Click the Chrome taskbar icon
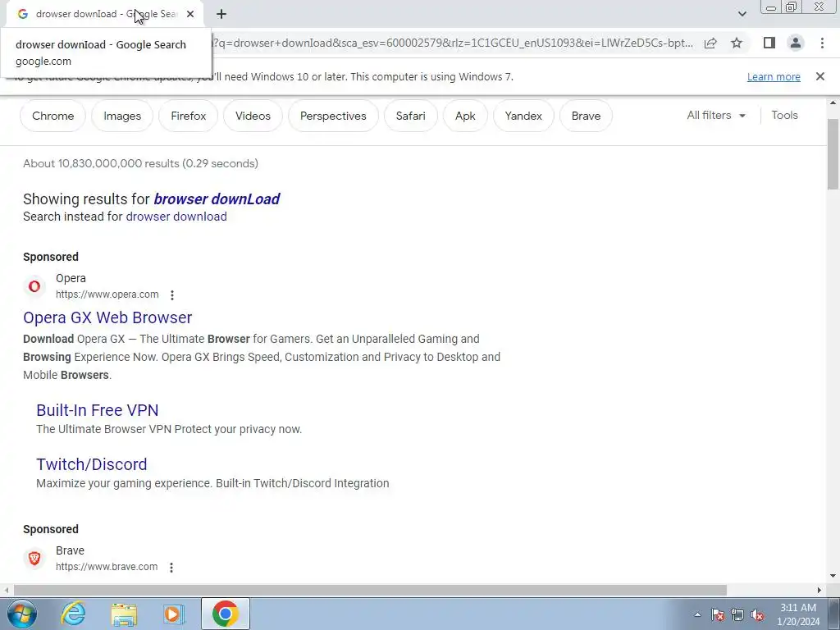Screen dimensions: 840x630 (225, 614)
